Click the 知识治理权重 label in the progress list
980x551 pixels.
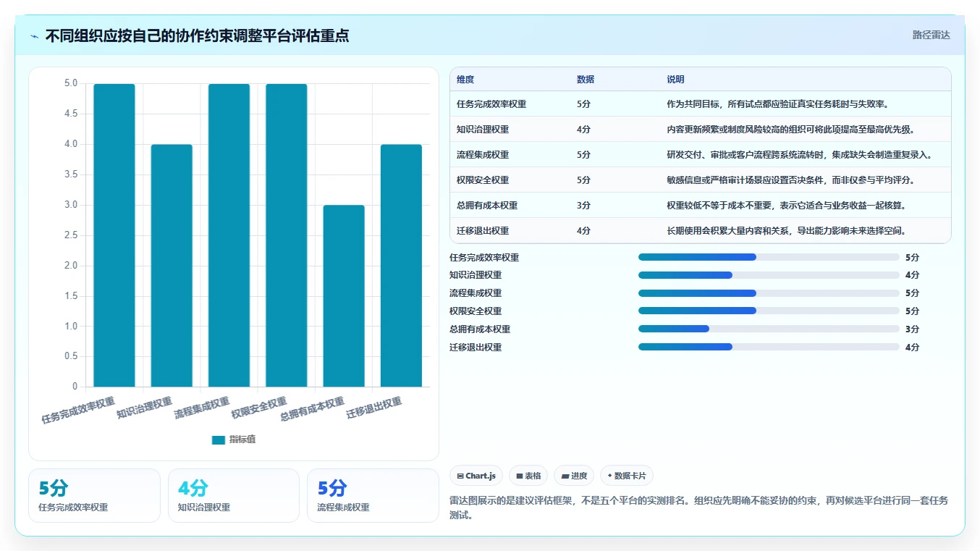(x=476, y=275)
